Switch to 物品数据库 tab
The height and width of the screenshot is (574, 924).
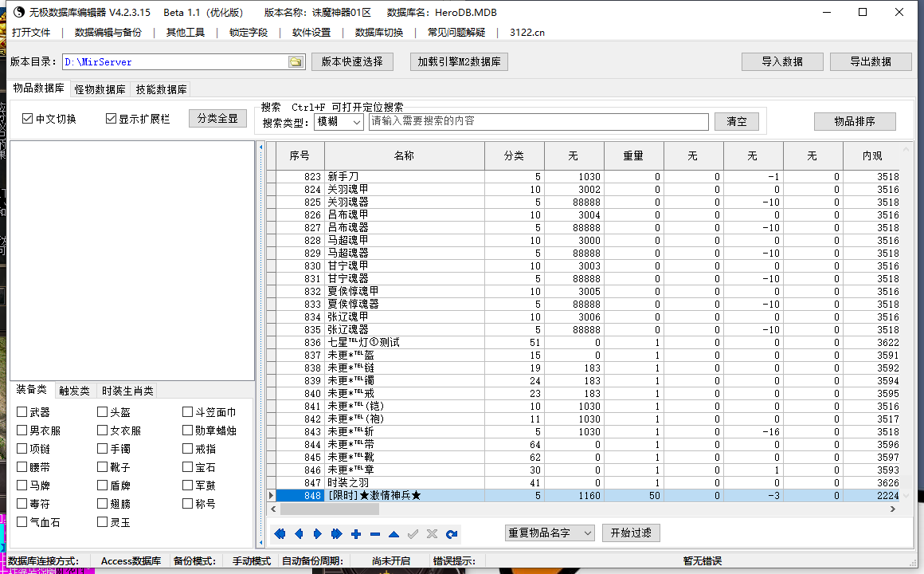coord(39,88)
